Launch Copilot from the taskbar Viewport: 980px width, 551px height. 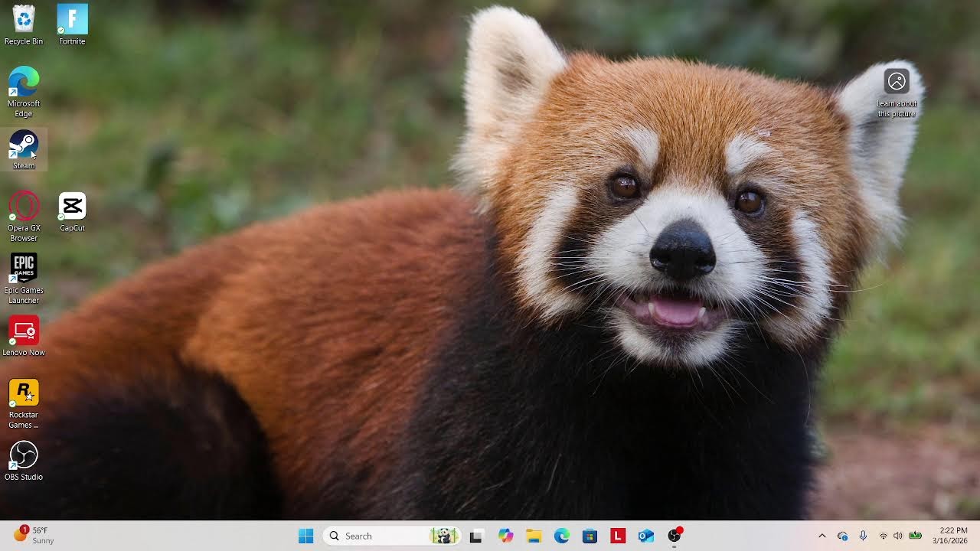pyautogui.click(x=505, y=536)
